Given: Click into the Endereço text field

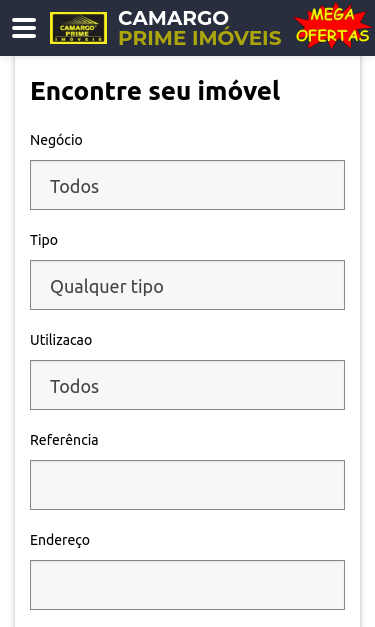Looking at the screenshot, I should (x=188, y=585).
